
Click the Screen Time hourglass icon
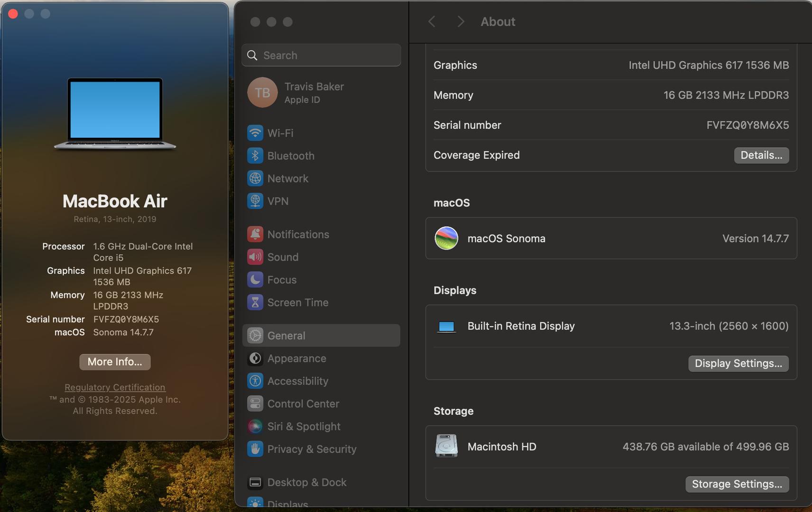255,302
